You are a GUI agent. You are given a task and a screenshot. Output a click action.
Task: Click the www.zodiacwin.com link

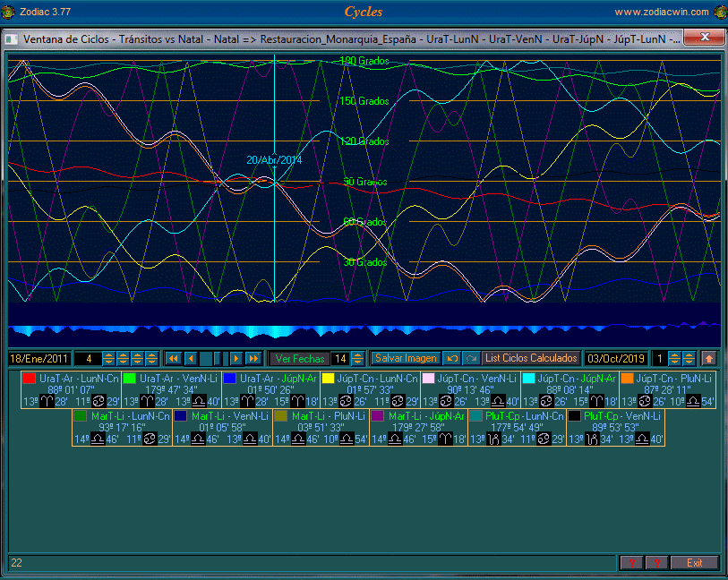coord(662,12)
